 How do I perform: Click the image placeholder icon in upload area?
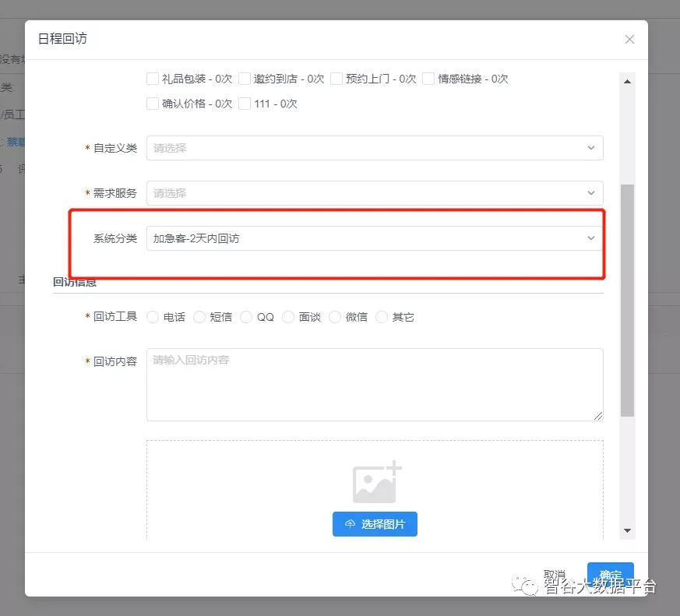[x=376, y=482]
